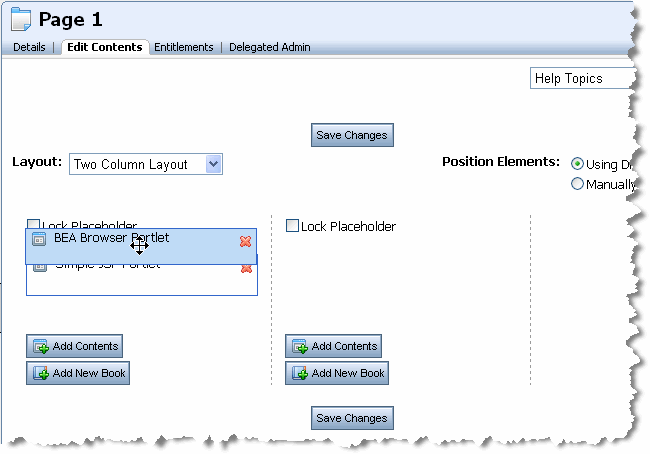Select the BEA Browser Portlet label
This screenshot has width=650, height=454.
(111, 238)
